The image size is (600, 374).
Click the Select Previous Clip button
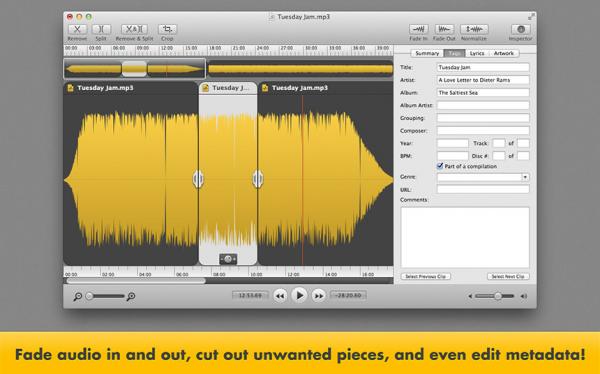click(x=426, y=276)
